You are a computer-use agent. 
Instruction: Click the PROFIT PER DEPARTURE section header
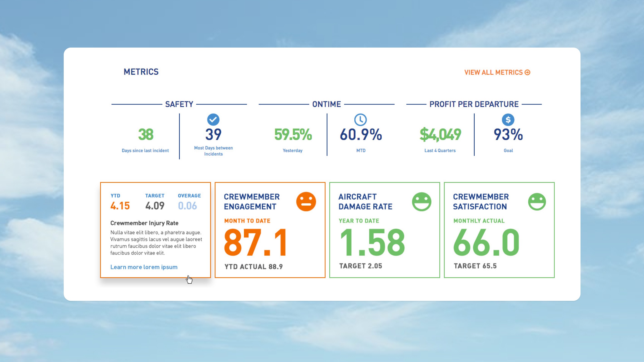coord(474,104)
